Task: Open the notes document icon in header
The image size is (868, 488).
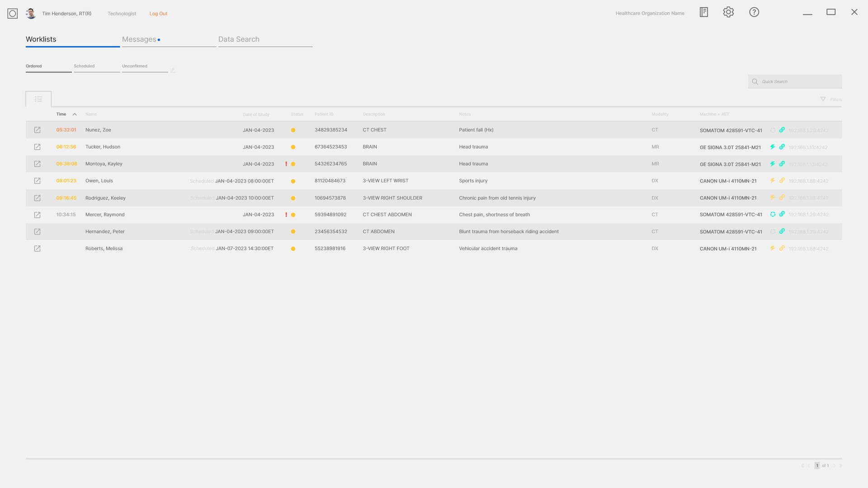Action: (x=704, y=12)
